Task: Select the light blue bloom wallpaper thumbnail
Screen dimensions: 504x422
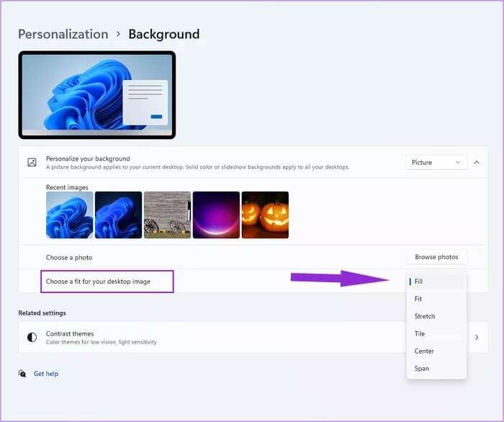Action: pos(69,215)
